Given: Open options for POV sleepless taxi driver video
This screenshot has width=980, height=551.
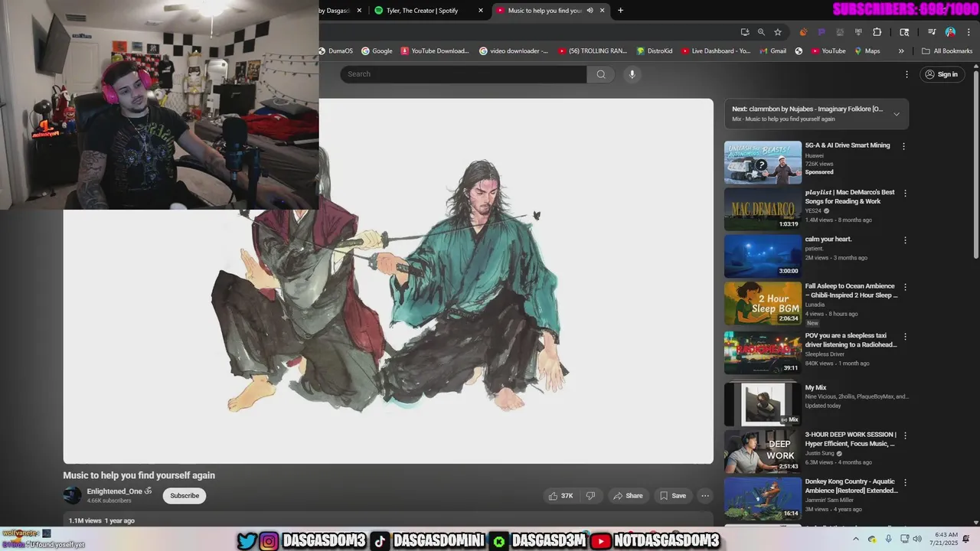Looking at the screenshot, I should point(904,336).
